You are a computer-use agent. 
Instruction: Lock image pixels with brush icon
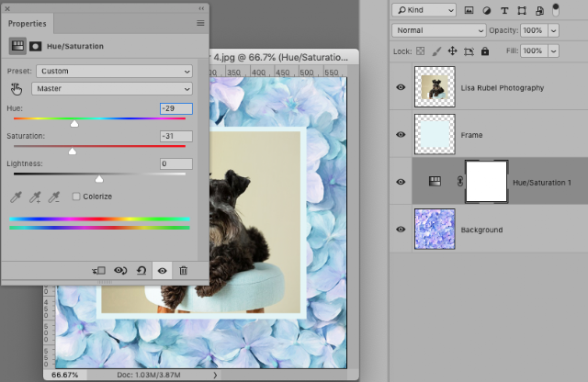coord(436,51)
